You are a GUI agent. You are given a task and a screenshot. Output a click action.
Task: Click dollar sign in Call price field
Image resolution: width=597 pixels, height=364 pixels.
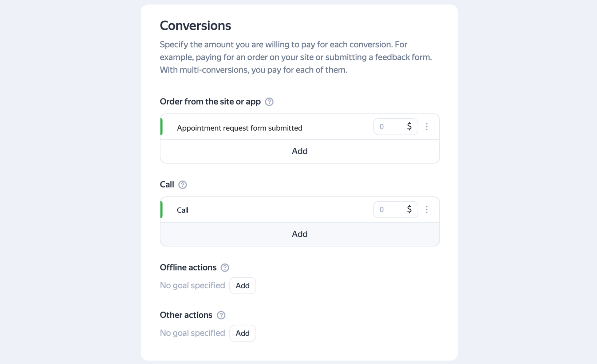(x=409, y=210)
